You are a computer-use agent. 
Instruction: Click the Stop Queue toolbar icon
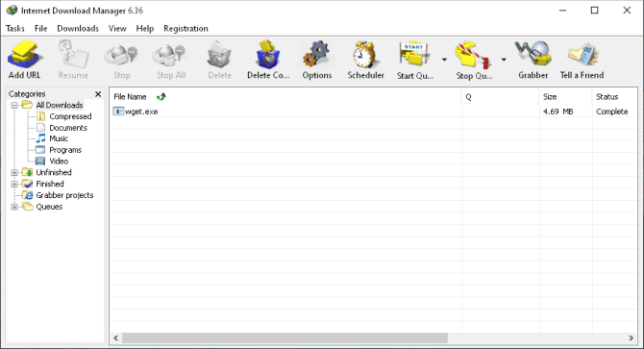(473, 54)
